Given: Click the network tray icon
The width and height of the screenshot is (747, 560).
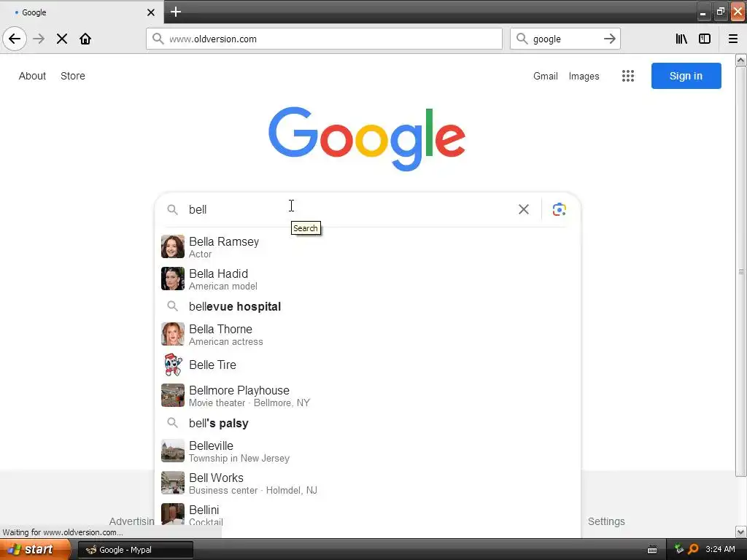Looking at the screenshot, I should [679, 549].
